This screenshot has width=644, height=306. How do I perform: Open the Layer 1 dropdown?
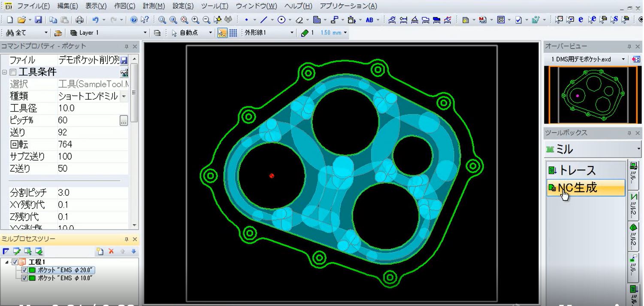[145, 33]
